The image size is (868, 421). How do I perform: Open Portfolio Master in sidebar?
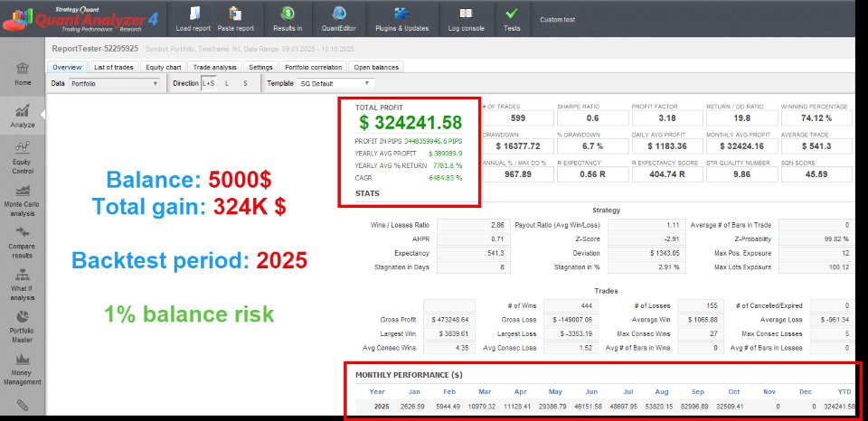point(23,327)
